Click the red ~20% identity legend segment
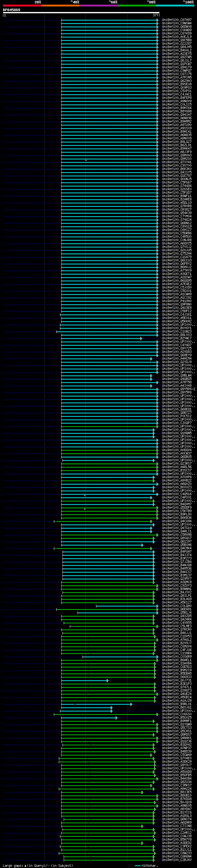The image size is (197, 868). pyautogui.click(x=22, y=6)
